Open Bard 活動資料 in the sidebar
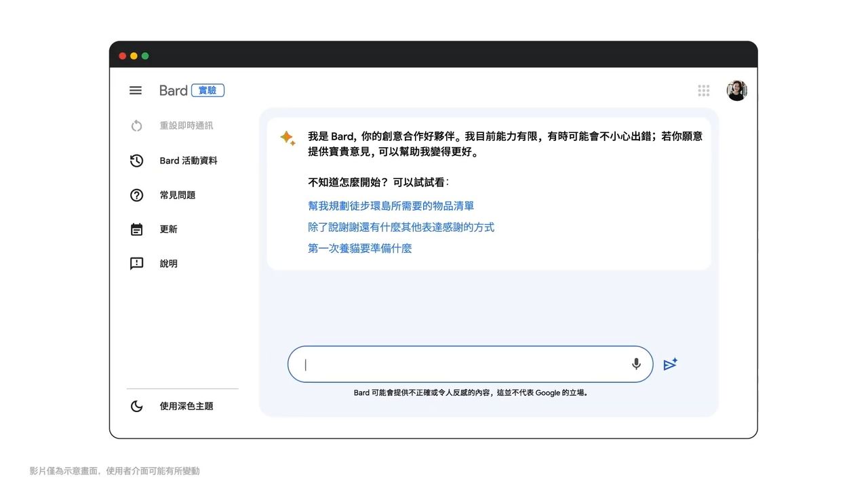The width and height of the screenshot is (868, 488). click(x=189, y=161)
